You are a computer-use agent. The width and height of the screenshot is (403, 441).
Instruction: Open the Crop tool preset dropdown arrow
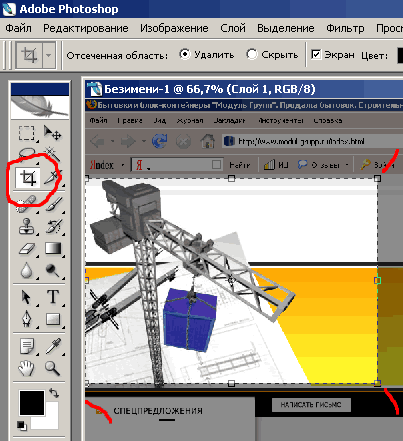(49, 55)
